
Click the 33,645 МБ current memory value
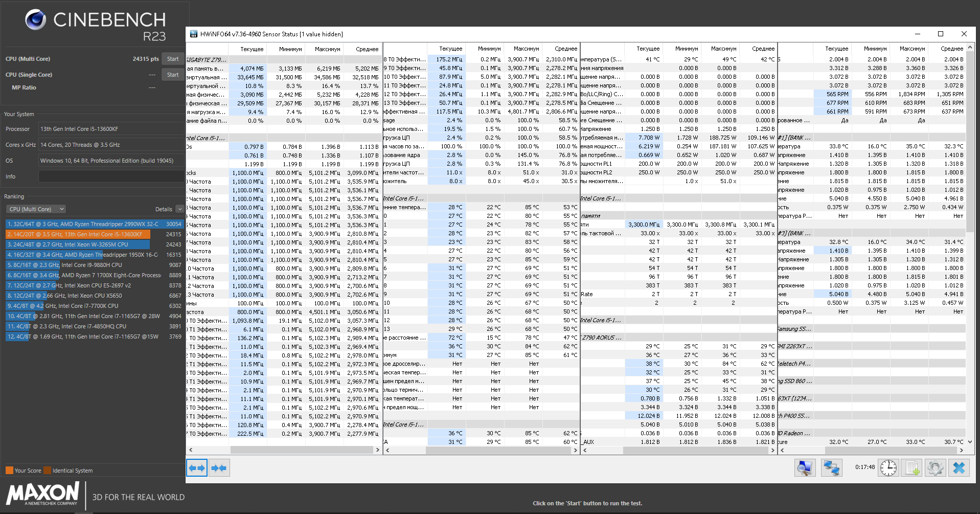point(250,77)
